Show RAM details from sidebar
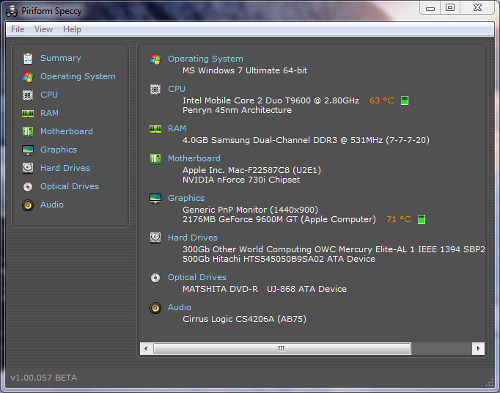Screen dimensions: 500x393 pos(49,113)
